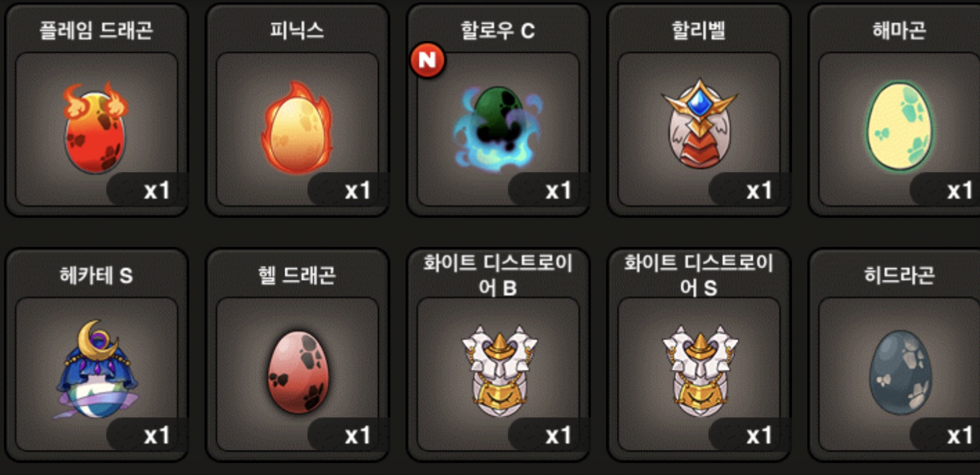Click the 헤카테 S name label
The image size is (980, 475).
96,275
